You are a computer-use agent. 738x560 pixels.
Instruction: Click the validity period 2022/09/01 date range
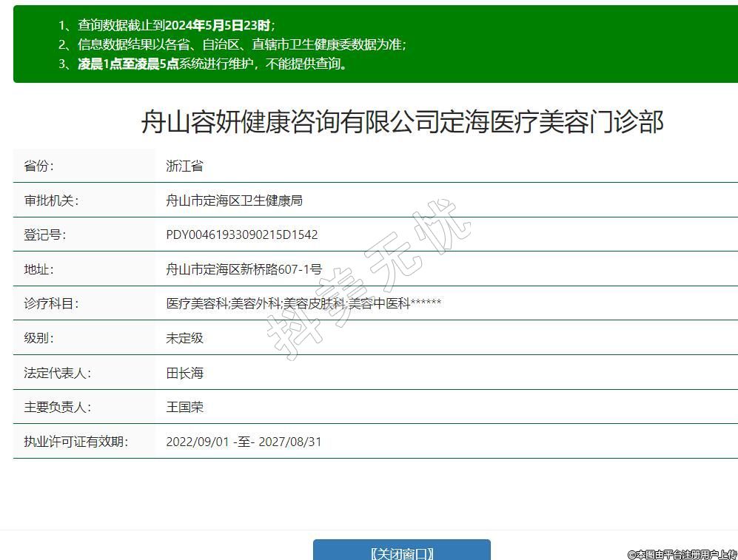(244, 442)
